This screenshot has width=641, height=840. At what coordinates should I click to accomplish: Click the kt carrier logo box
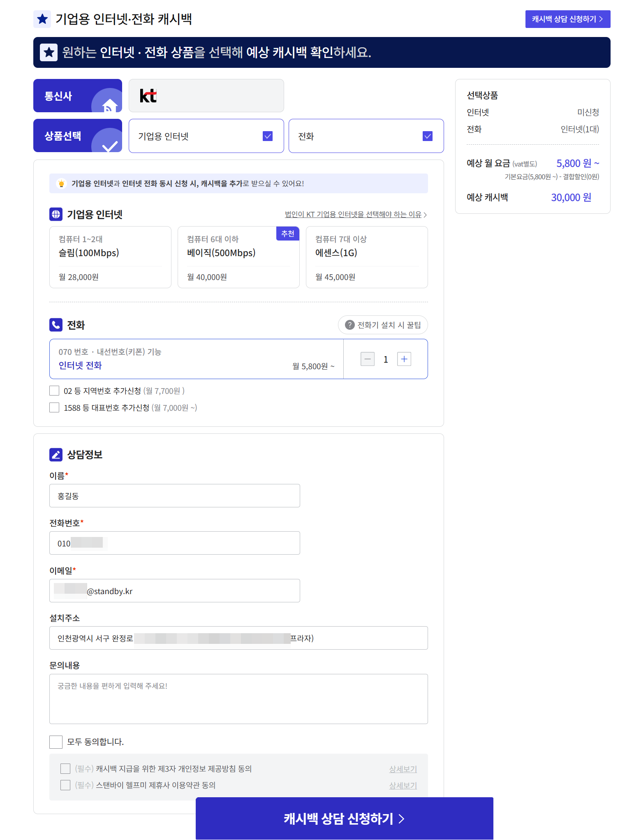coord(206,95)
